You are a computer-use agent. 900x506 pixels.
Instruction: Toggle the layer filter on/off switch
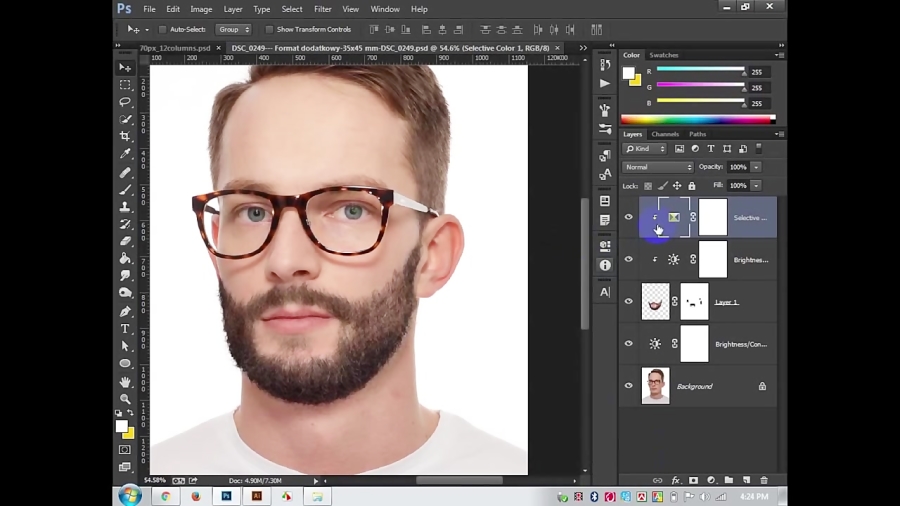tap(759, 148)
